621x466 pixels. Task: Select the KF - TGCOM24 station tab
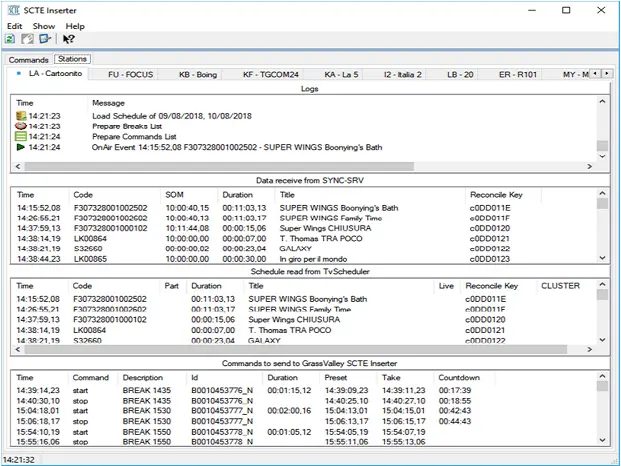[269, 74]
